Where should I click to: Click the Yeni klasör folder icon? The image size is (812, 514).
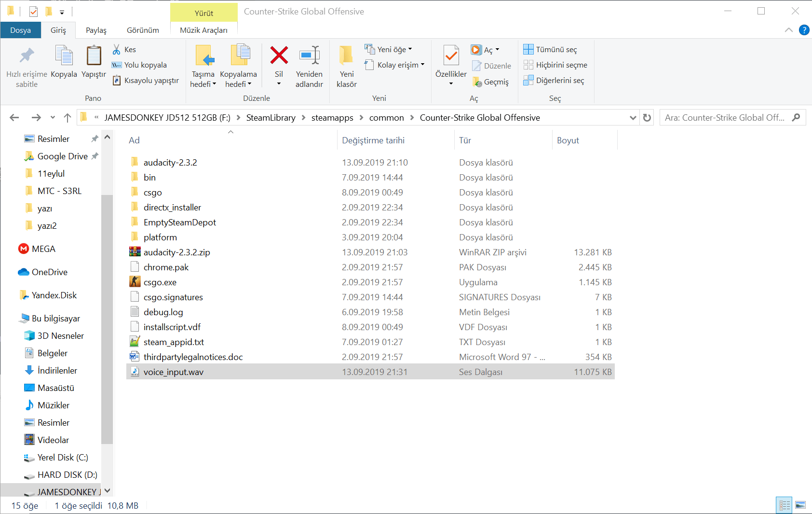346,56
